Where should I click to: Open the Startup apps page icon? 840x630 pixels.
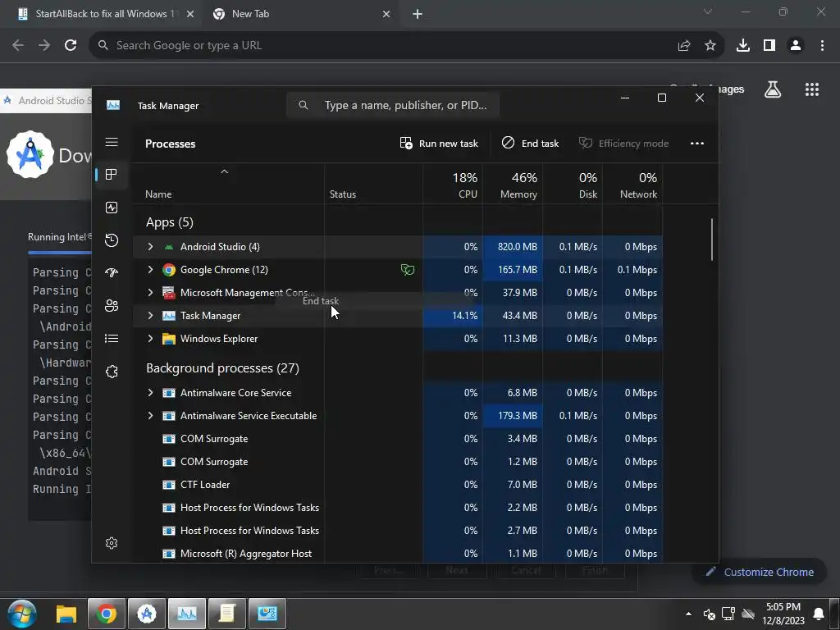pyautogui.click(x=112, y=272)
